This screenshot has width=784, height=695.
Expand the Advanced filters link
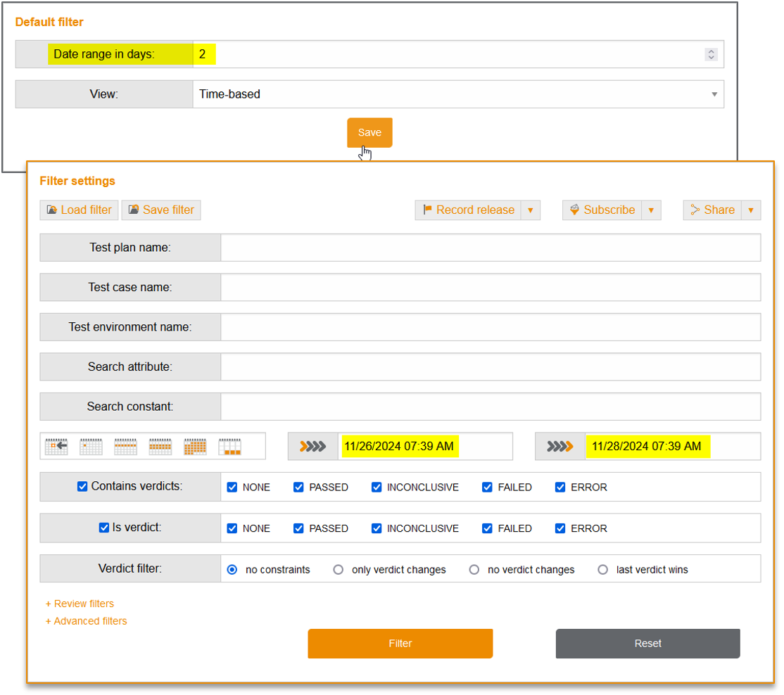[87, 621]
